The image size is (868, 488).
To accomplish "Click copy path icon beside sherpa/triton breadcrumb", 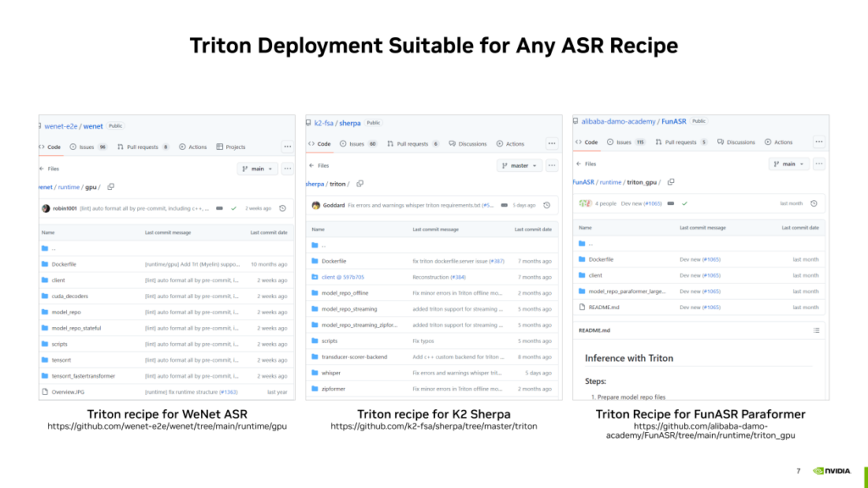I will pyautogui.click(x=360, y=183).
